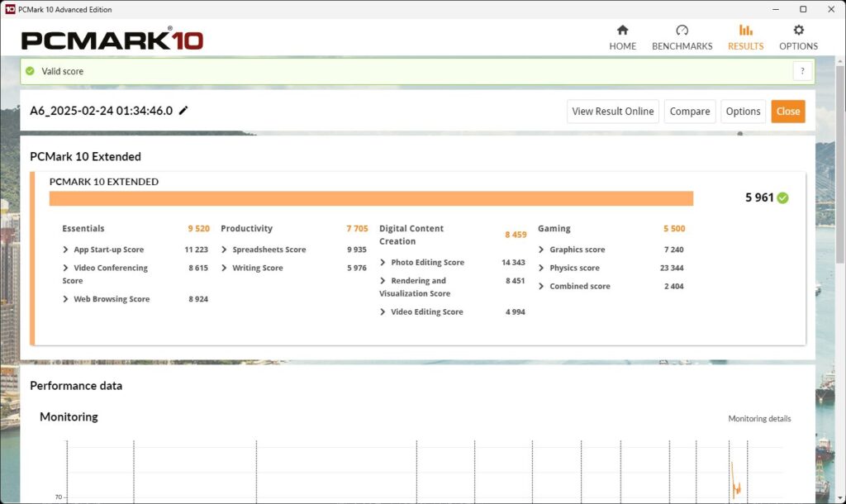This screenshot has height=504, width=846.
Task: Expand Physics score row
Action: 542,268
